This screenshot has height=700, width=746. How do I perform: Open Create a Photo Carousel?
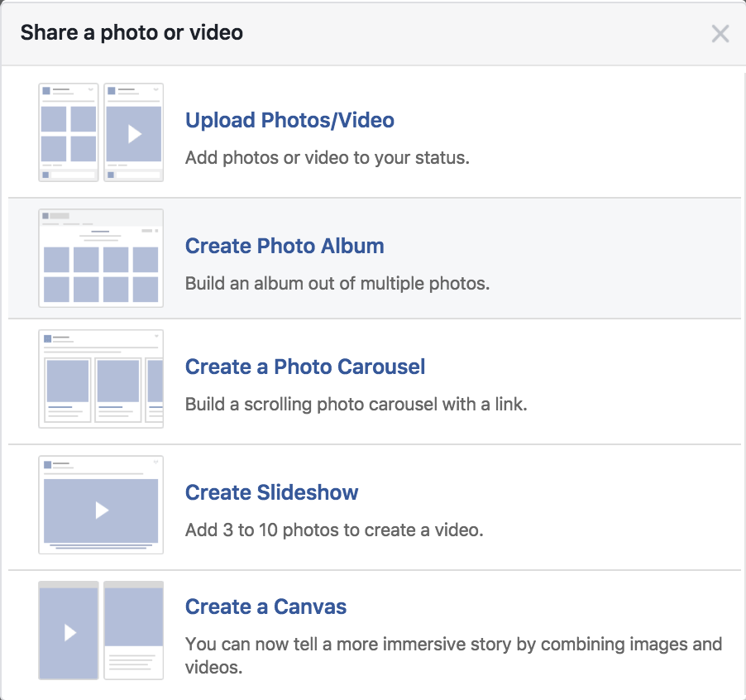pyautogui.click(x=305, y=367)
